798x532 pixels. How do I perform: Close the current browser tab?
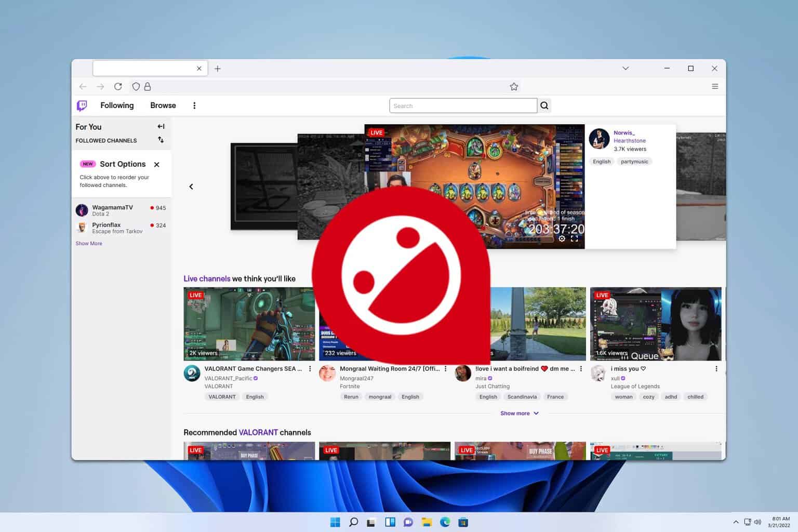point(199,69)
